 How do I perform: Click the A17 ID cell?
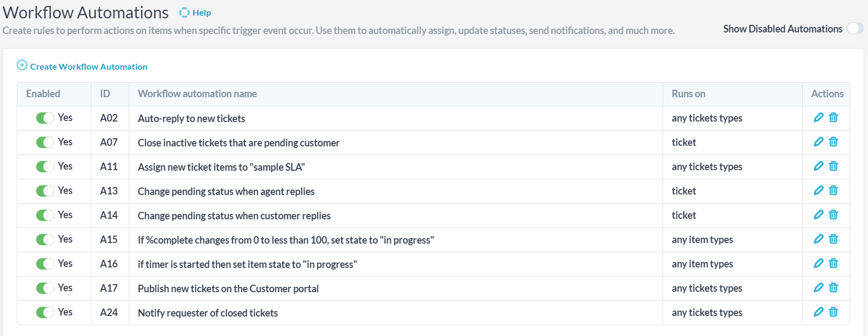(109, 288)
